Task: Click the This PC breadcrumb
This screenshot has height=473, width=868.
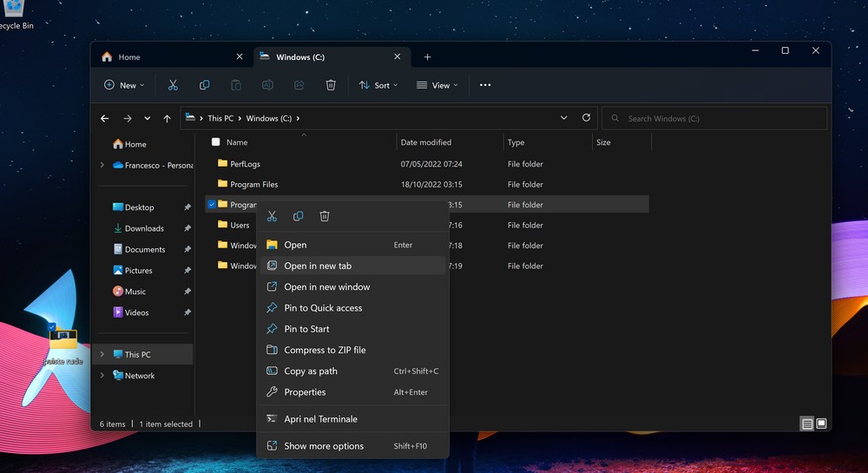Action: [220, 118]
